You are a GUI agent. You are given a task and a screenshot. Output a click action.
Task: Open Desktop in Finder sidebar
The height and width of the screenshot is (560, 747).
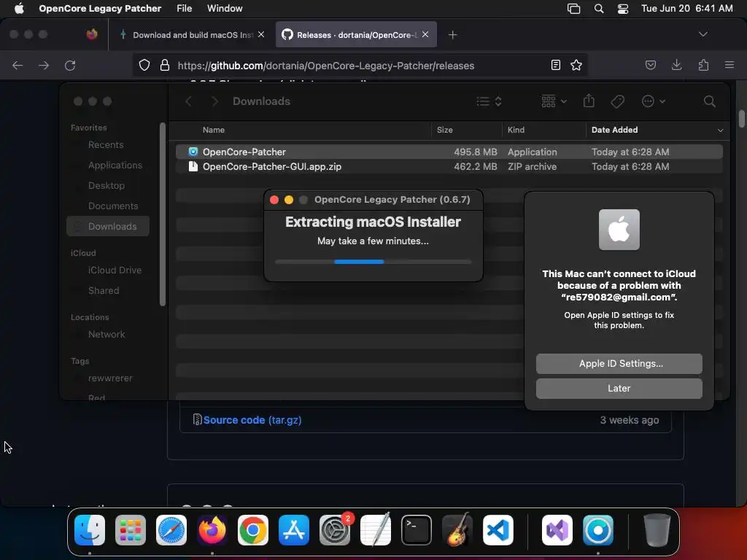(x=107, y=186)
